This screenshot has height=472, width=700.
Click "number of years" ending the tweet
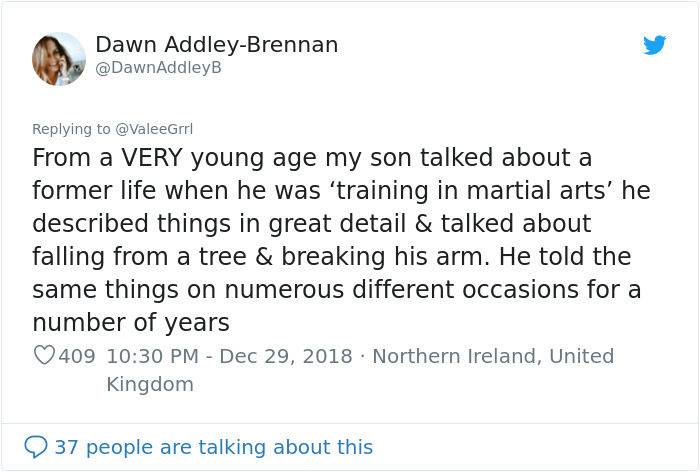pyautogui.click(x=131, y=322)
